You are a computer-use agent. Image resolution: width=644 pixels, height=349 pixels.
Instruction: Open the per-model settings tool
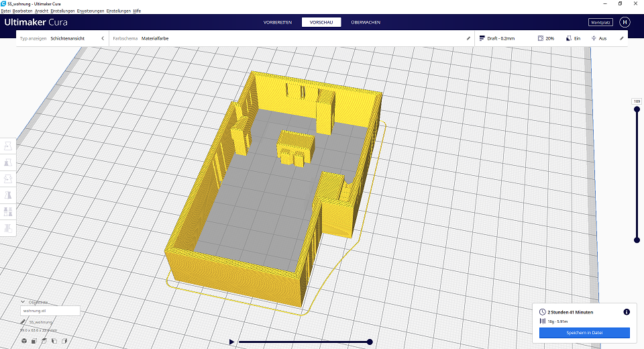9,211
